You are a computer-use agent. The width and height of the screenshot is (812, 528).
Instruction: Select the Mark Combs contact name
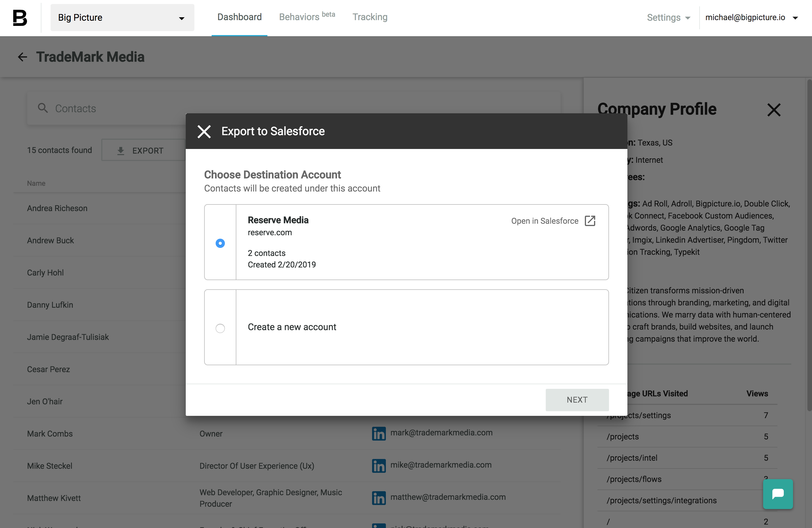coord(50,433)
